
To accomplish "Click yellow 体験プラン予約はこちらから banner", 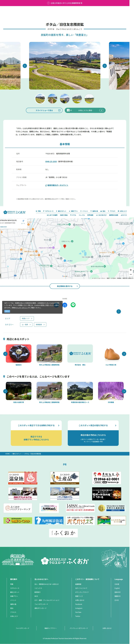I will point(36,438).
